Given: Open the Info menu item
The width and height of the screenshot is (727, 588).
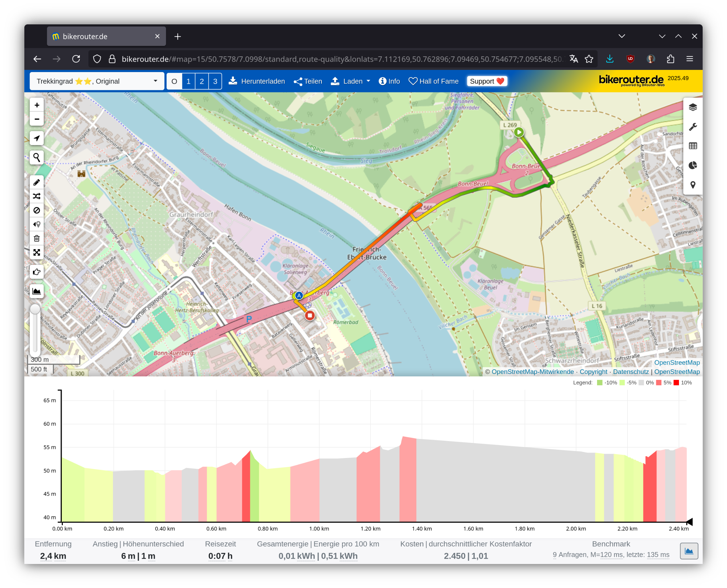Looking at the screenshot, I should (390, 81).
